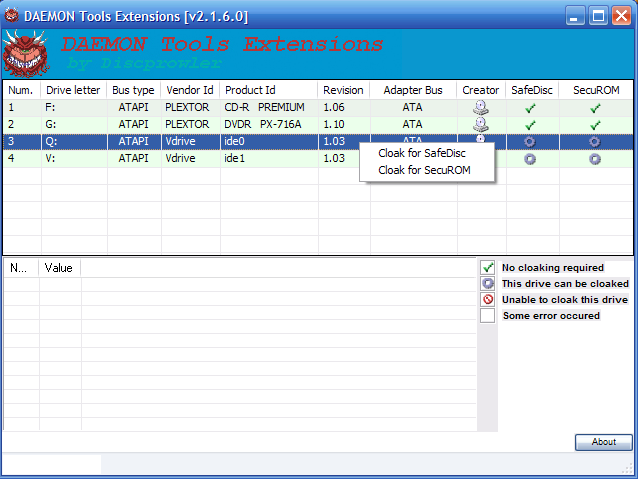Click the title bar app icon
The image size is (638, 479).
[x=11, y=15]
